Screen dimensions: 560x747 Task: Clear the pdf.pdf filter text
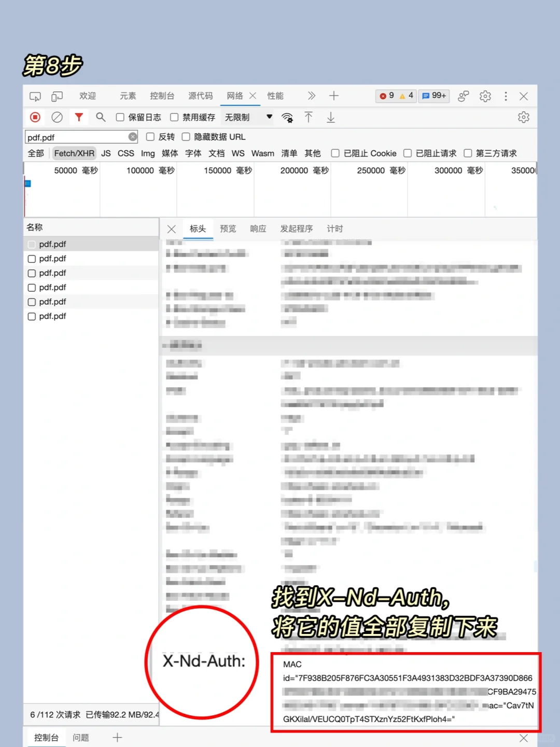tap(133, 137)
